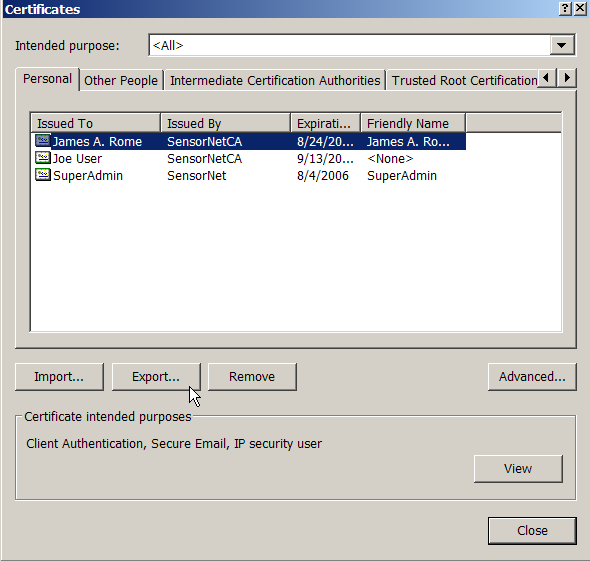The width and height of the screenshot is (590, 561).
Task: Sort by the Expiration column header
Action: tap(326, 123)
